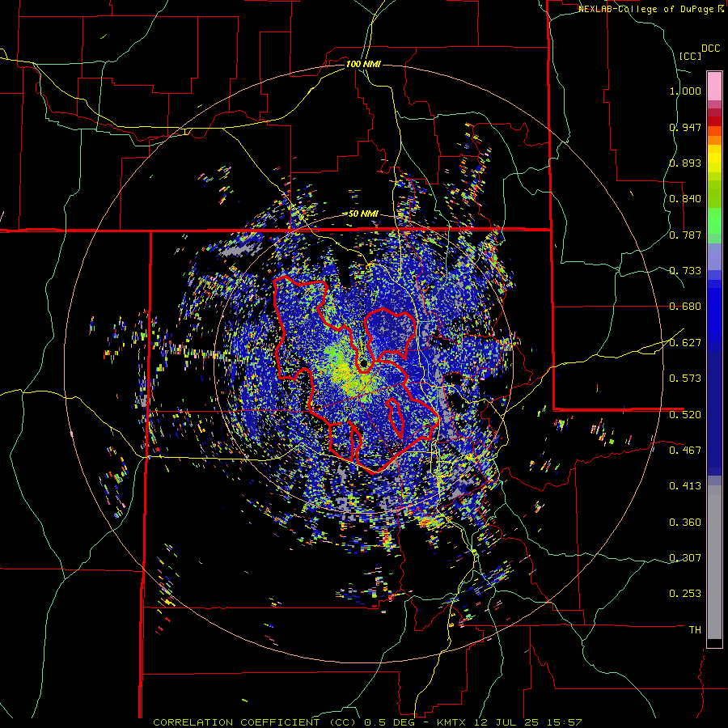Select the 0.253 legend value
The image size is (728, 728).
[685, 594]
